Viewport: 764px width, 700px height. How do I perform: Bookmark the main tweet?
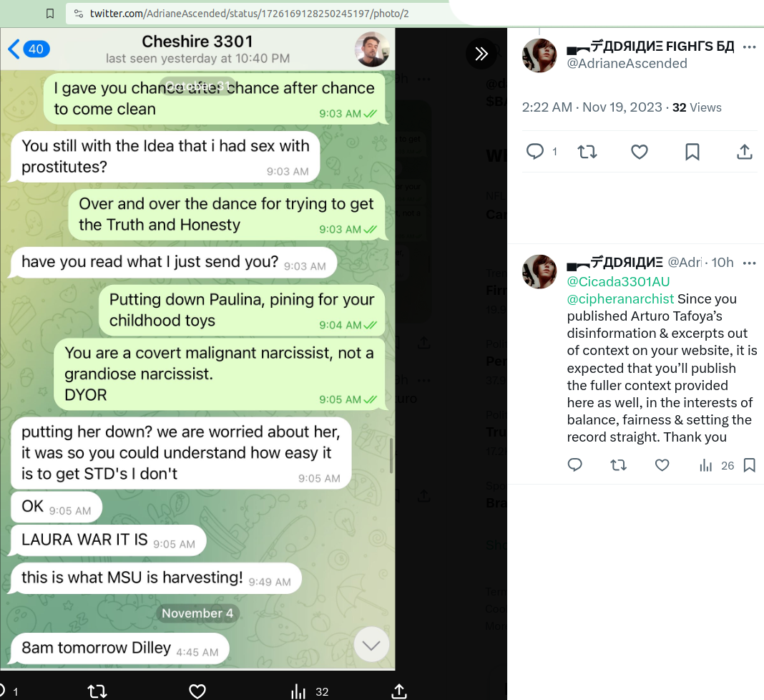coord(692,152)
